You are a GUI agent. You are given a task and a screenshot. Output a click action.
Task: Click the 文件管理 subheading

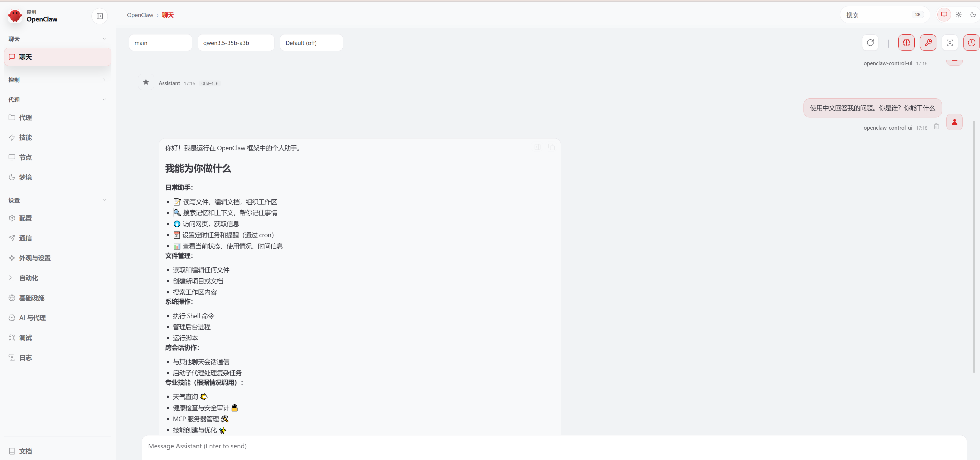coord(179,256)
